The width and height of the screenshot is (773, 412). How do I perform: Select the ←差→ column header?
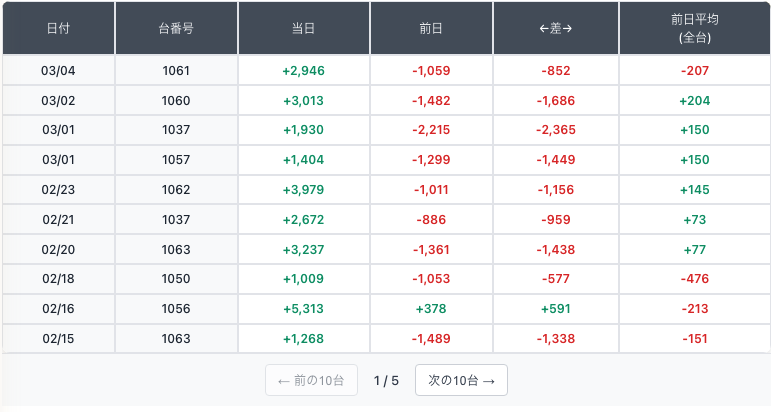click(x=556, y=29)
